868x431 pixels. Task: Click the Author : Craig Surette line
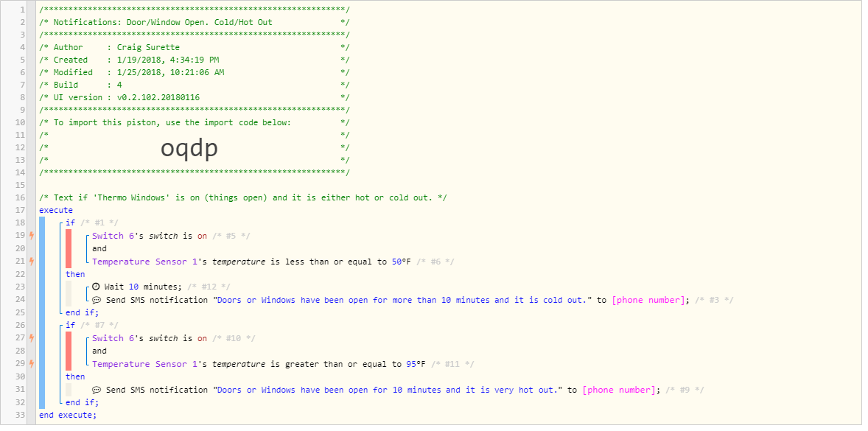[195, 47]
